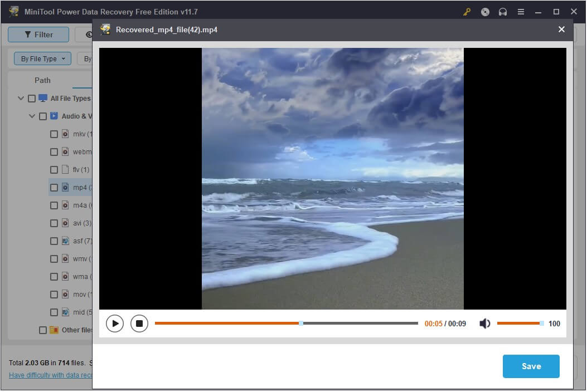Click the key register icon in title bar

point(467,12)
